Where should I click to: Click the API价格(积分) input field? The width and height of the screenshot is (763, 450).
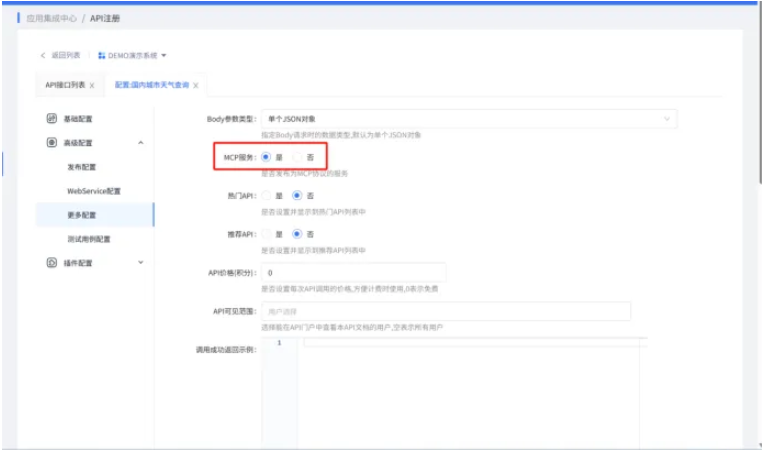pos(353,272)
